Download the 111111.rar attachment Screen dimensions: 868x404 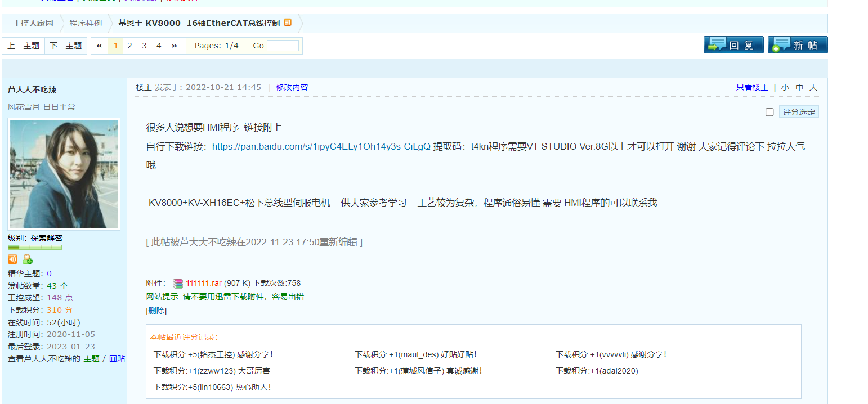[x=204, y=284]
